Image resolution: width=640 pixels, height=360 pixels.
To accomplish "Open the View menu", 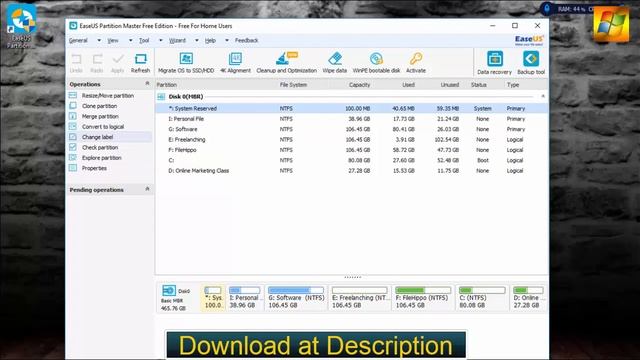I will [113, 40].
